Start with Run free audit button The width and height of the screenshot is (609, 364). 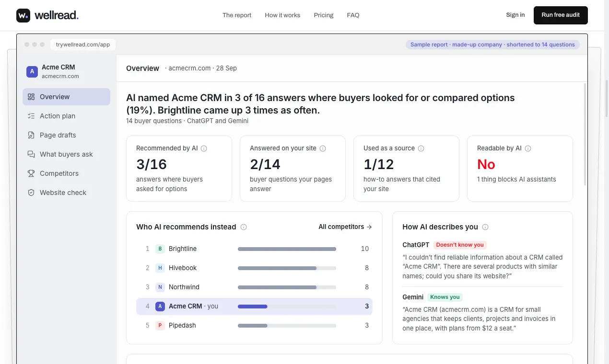click(x=561, y=15)
